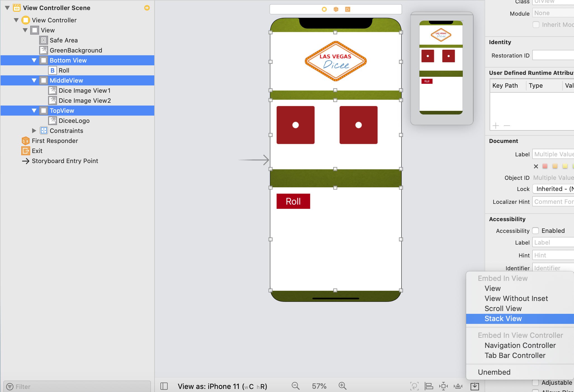The image size is (574, 392).
Task: Expand the Constraints tree group
Action: [34, 131]
